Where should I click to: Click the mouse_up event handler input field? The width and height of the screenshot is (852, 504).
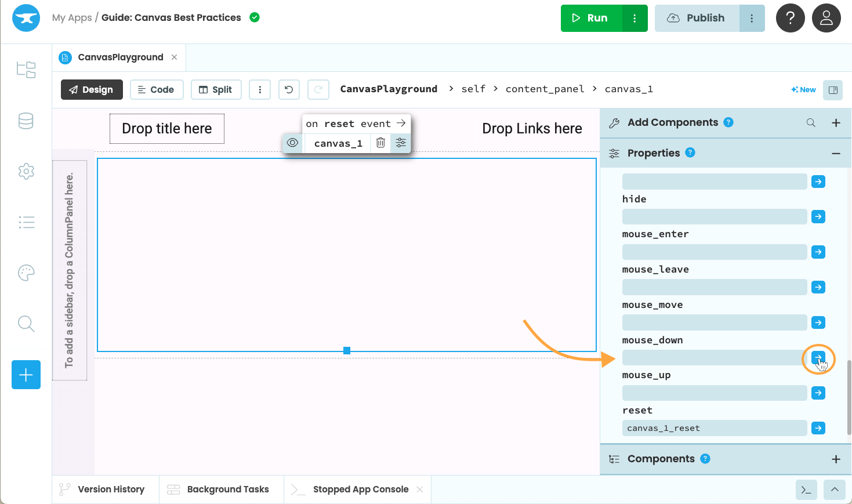(x=714, y=393)
